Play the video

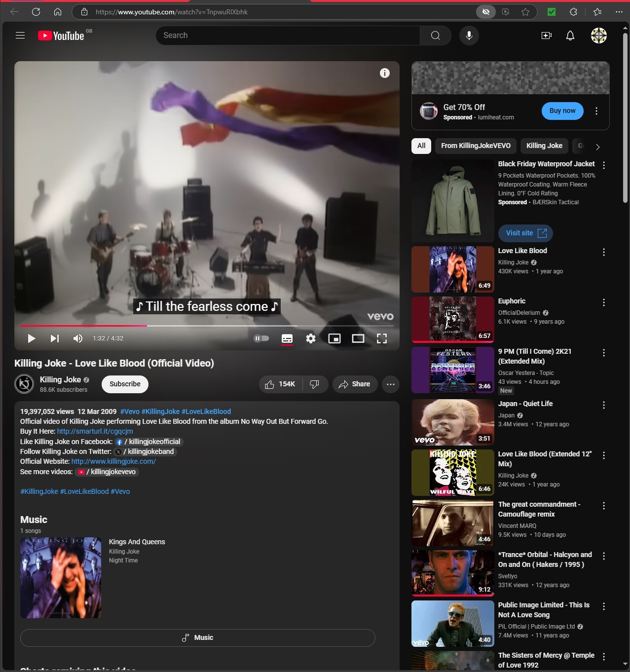tap(32, 338)
